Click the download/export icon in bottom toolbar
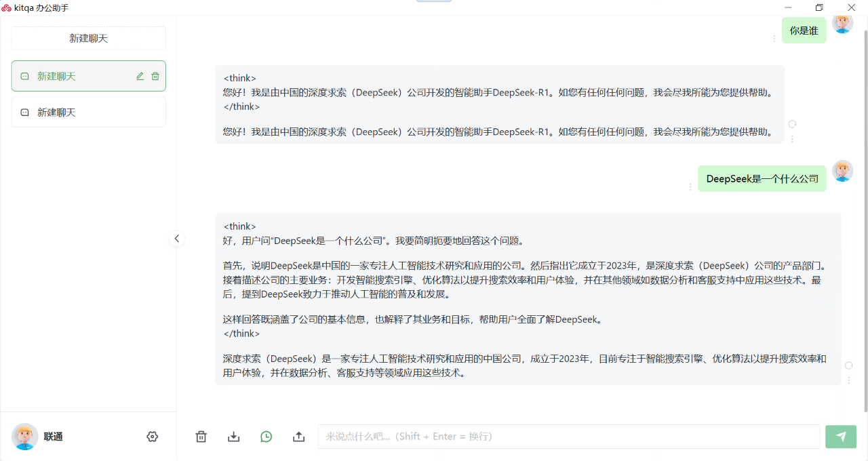The height and width of the screenshot is (461, 868). click(x=234, y=437)
